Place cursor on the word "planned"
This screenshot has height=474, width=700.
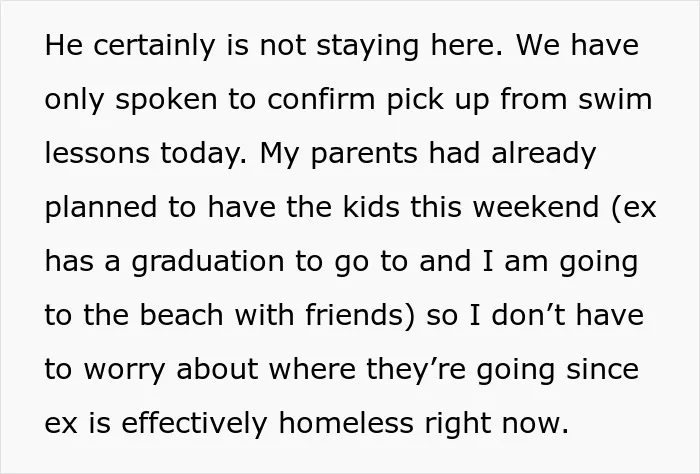[x=101, y=208]
